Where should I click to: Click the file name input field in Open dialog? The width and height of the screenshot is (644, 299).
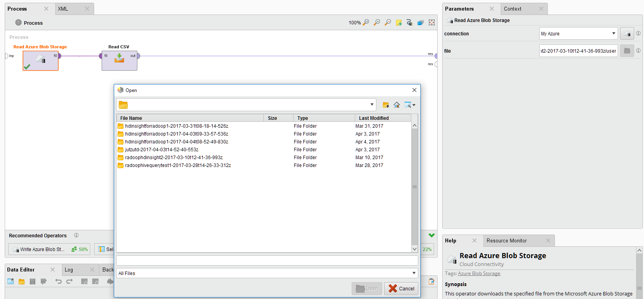tap(267, 260)
